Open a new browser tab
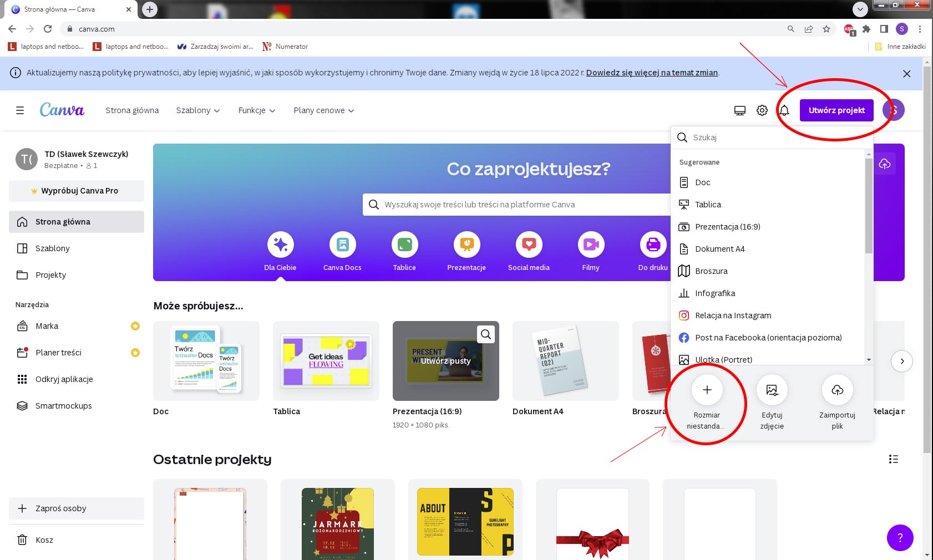This screenshot has height=560, width=933. [150, 9]
